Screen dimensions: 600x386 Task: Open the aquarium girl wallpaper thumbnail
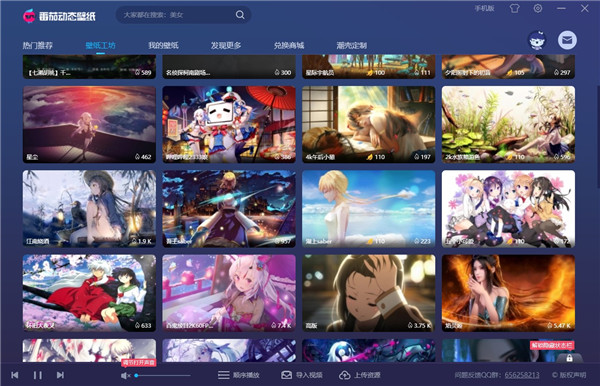(508, 124)
